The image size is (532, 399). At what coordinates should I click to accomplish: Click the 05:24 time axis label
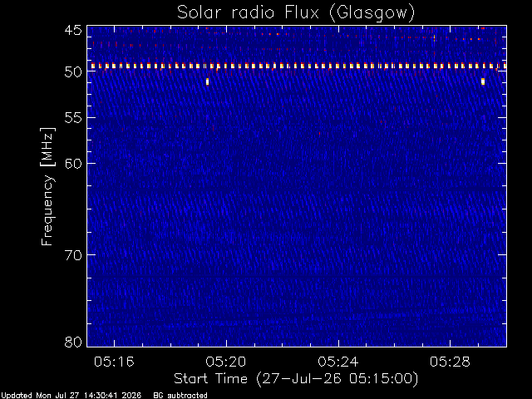point(338,362)
